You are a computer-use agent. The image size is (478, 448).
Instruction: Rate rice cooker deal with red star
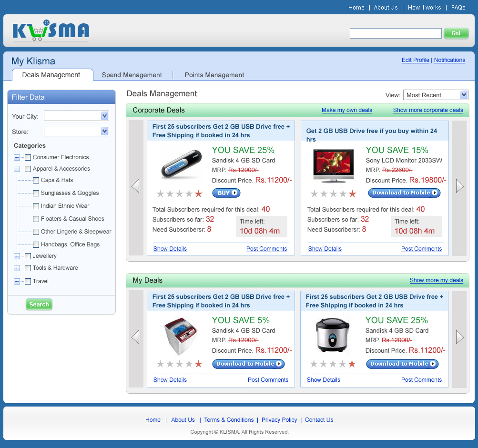tap(352, 364)
